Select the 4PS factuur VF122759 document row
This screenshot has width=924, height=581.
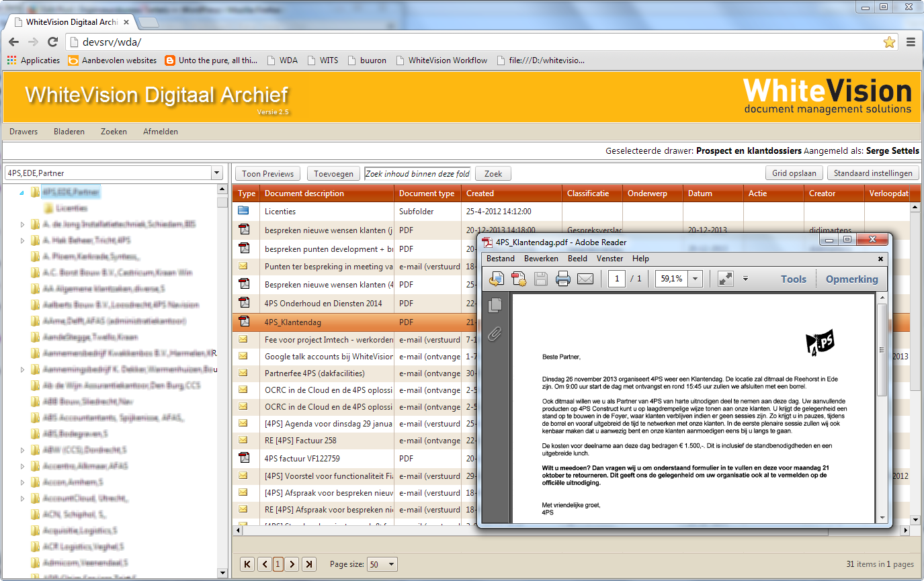[x=302, y=459]
